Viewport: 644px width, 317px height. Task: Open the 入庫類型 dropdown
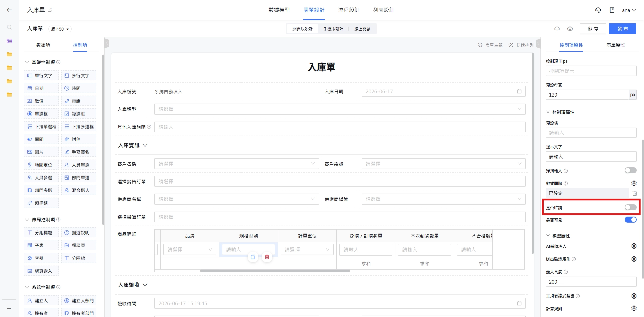[x=340, y=109]
